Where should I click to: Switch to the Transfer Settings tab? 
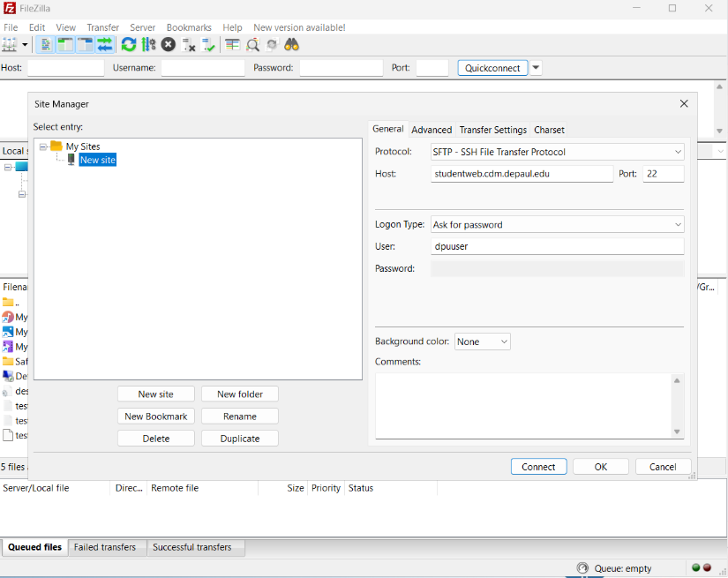[492, 130]
